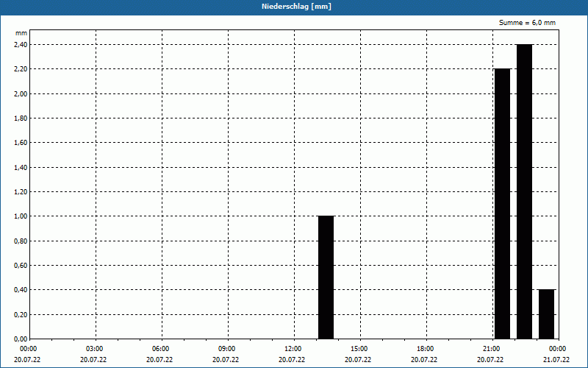Click the 1,20 y-axis label
Screen dimensions: 588x368
[x=21, y=192]
